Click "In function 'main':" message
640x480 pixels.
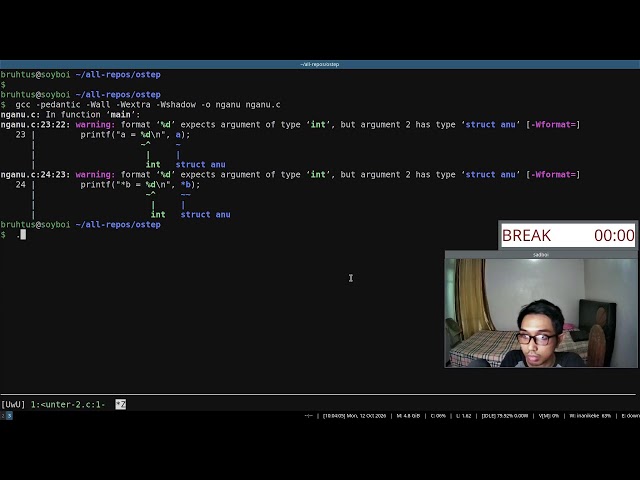(x=93, y=115)
